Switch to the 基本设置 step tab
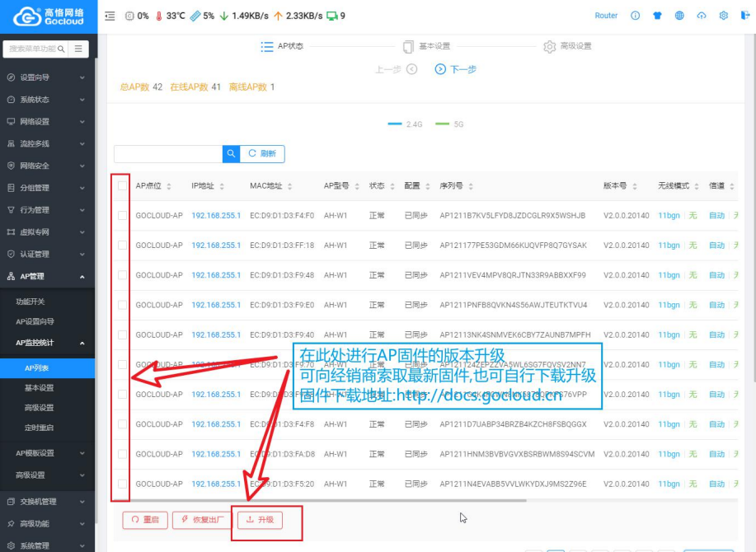This screenshot has height=552, width=756. (426, 46)
